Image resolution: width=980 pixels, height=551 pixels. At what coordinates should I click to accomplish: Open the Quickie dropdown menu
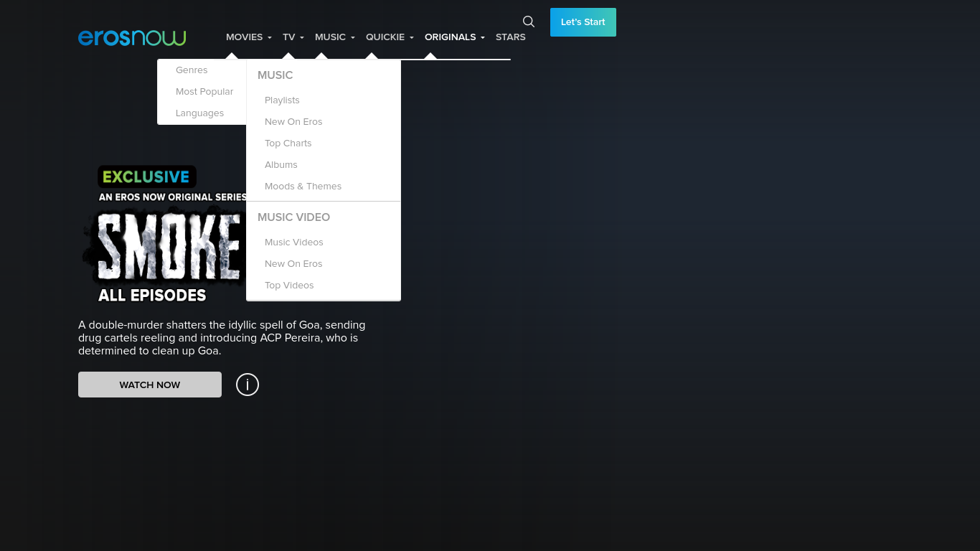tap(390, 37)
